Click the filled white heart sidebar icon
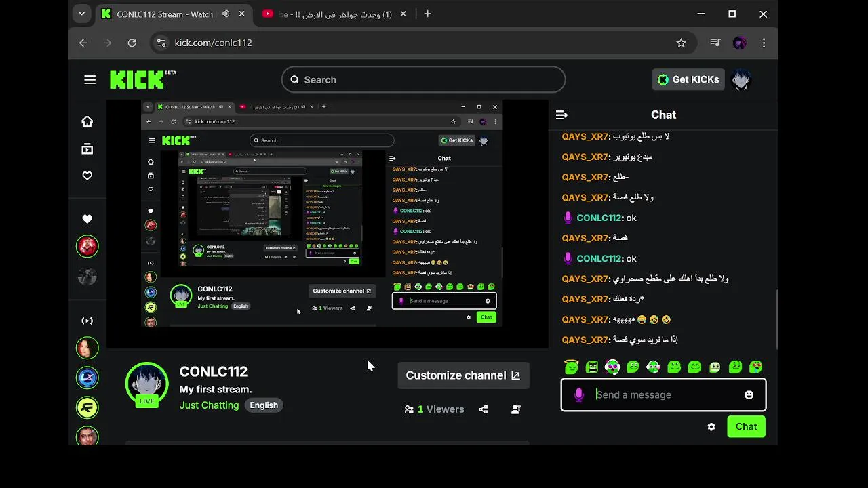 [87, 219]
